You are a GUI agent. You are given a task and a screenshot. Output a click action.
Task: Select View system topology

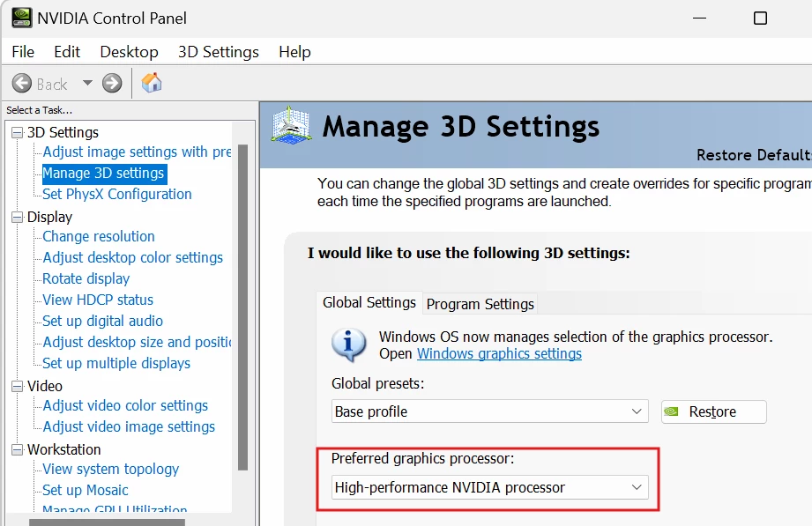click(111, 469)
